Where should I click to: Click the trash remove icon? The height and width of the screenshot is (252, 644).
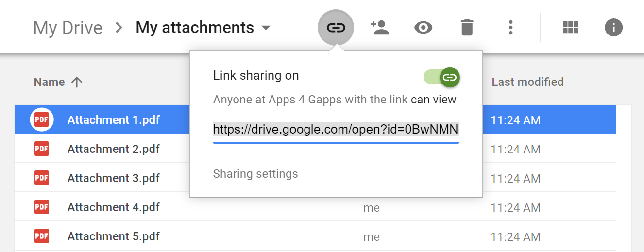click(x=467, y=28)
